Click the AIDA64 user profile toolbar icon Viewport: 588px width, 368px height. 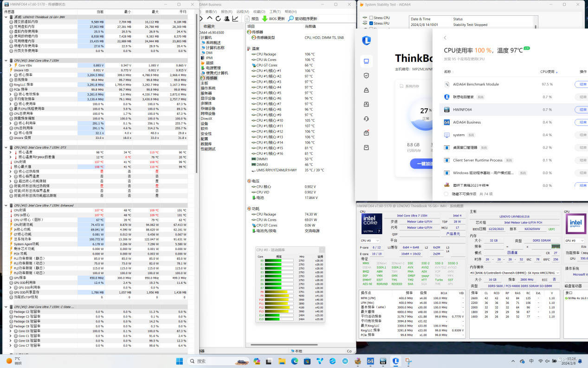pos(227,19)
